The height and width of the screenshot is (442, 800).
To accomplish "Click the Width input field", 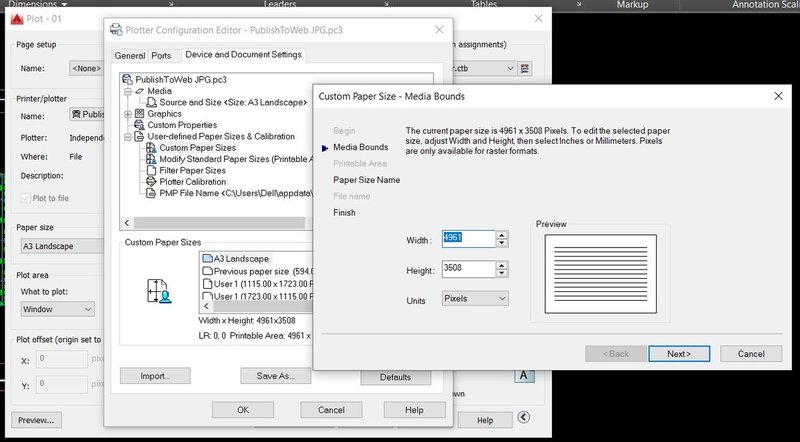I will point(466,238).
